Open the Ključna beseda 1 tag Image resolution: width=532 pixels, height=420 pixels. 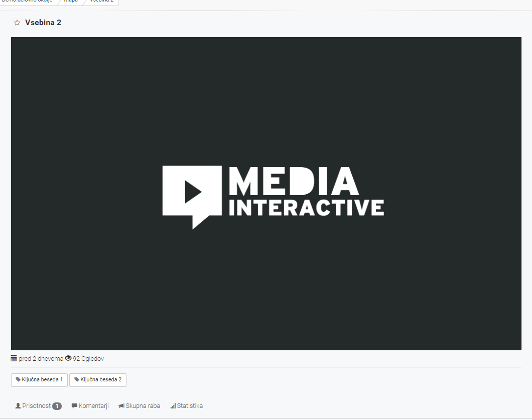pyautogui.click(x=39, y=380)
